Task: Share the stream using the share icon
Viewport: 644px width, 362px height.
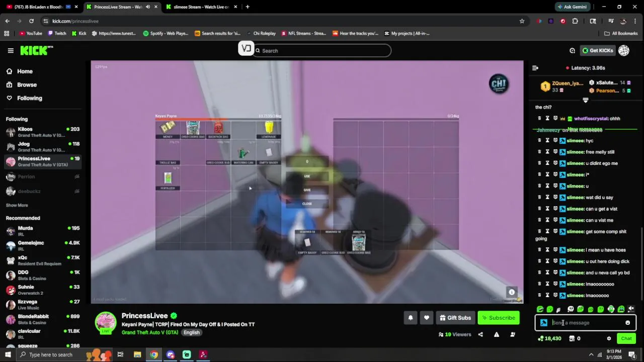Action: pos(480,334)
